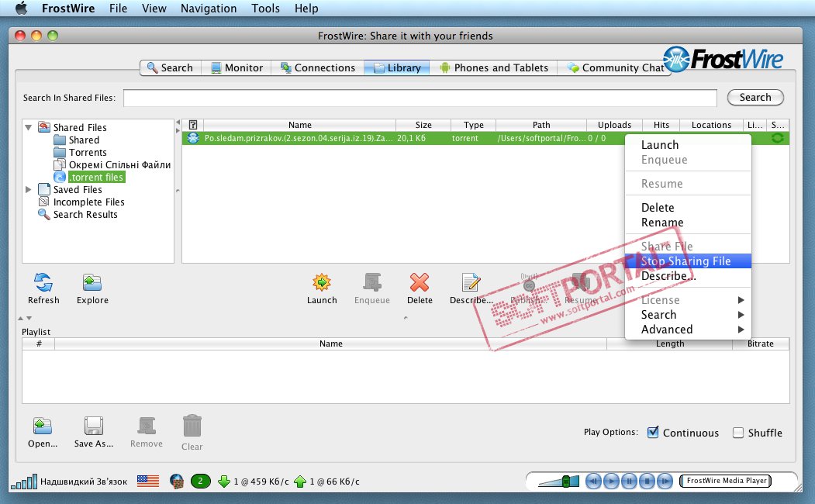This screenshot has height=504, width=815.
Task: Choose Rename in the context menu
Action: point(688,223)
